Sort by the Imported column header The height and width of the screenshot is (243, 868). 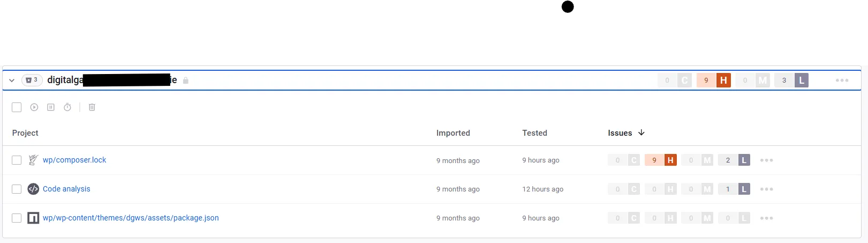coord(453,133)
